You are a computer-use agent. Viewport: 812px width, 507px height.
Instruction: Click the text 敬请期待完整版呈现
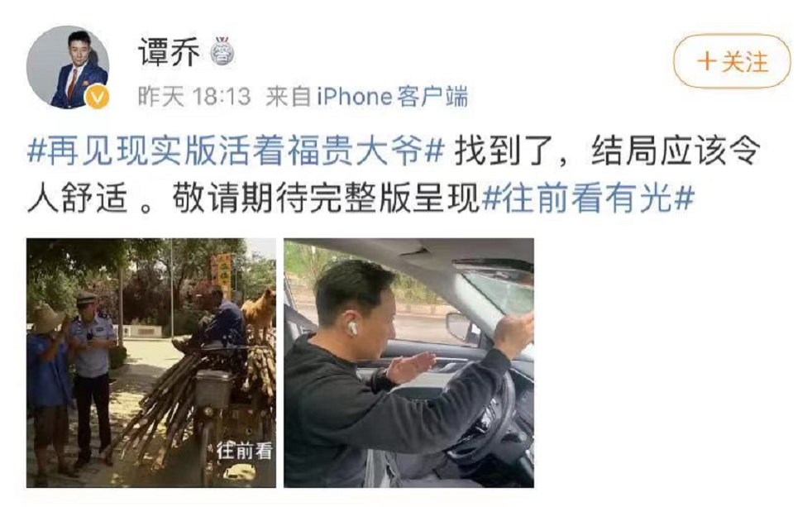pos(326,198)
